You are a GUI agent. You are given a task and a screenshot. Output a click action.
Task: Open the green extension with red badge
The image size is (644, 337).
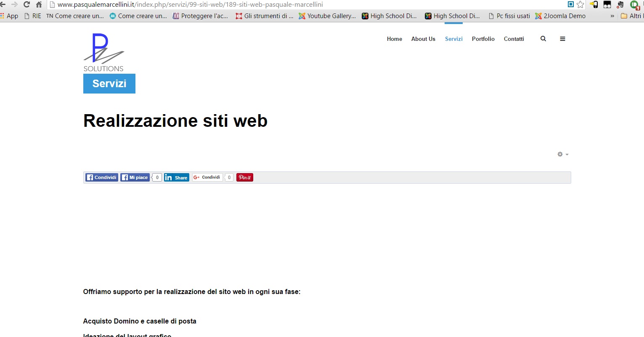635,5
